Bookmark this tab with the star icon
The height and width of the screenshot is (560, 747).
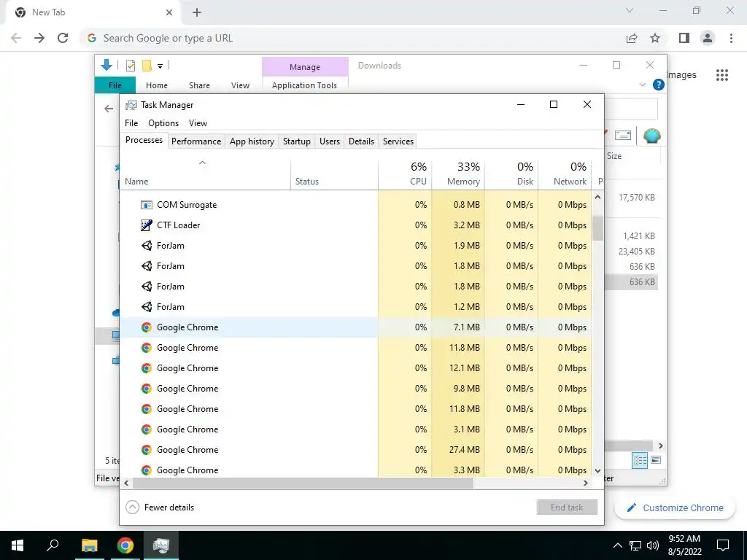655,38
